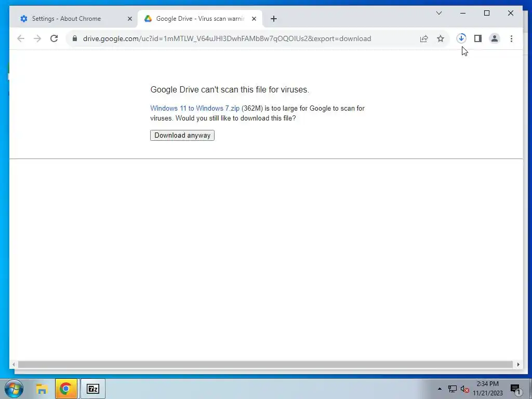Click the taskbar clock 2:34 PM
The height and width of the screenshot is (399, 532).
[x=487, y=384]
